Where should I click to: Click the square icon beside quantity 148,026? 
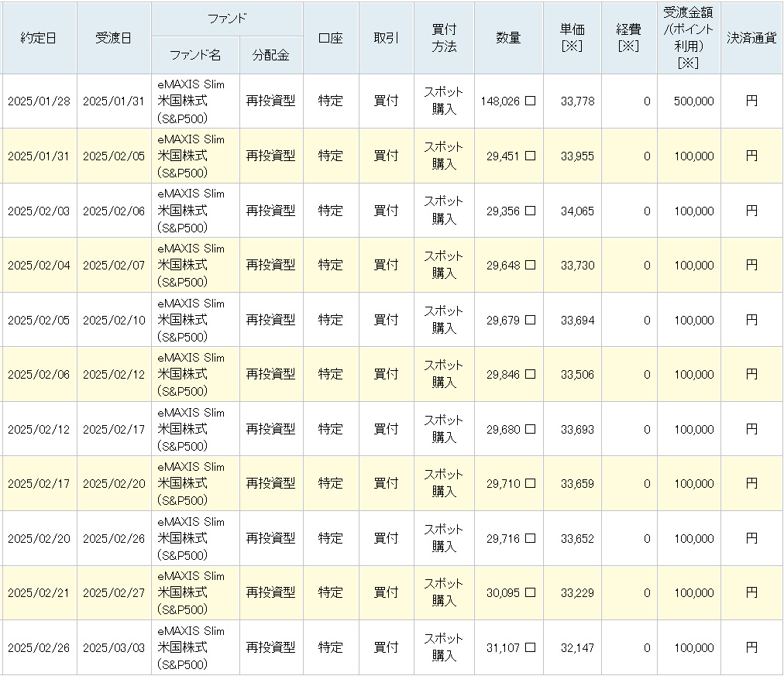[530, 101]
